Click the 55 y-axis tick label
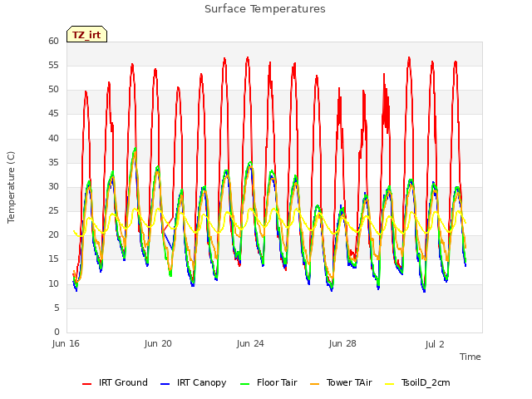Viewport: 532px width, 399px height. [53, 65]
